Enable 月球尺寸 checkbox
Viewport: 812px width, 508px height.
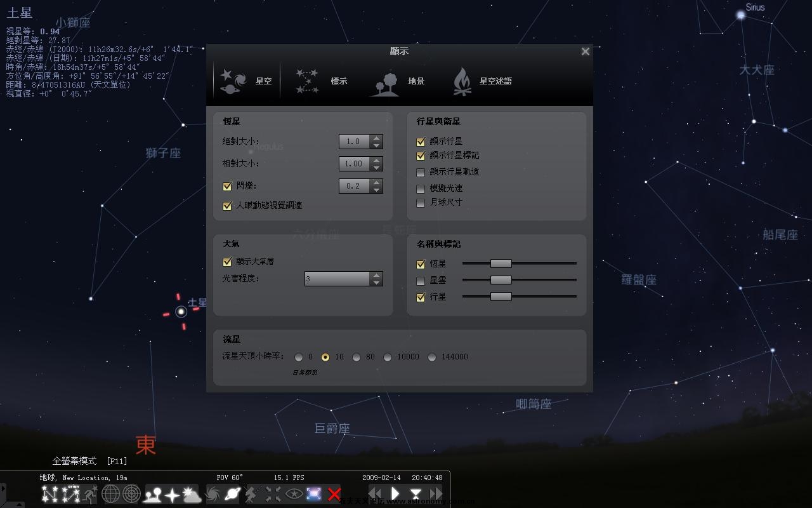coord(420,203)
